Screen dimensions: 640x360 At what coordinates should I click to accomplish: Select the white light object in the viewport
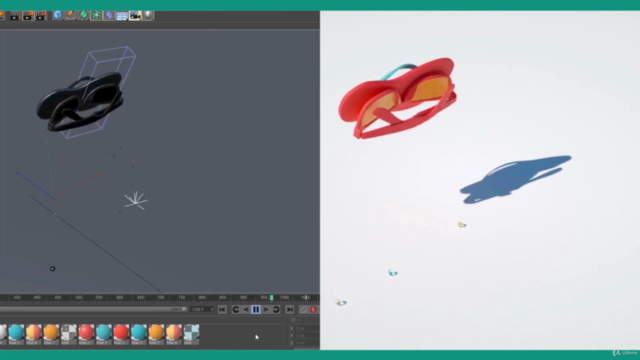click(136, 200)
